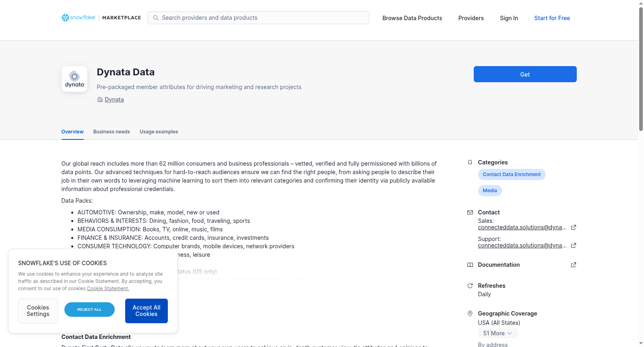Screen dimensions: 644x347
Task: Click the Geographic Coverage heading
Action: (x=508, y=314)
